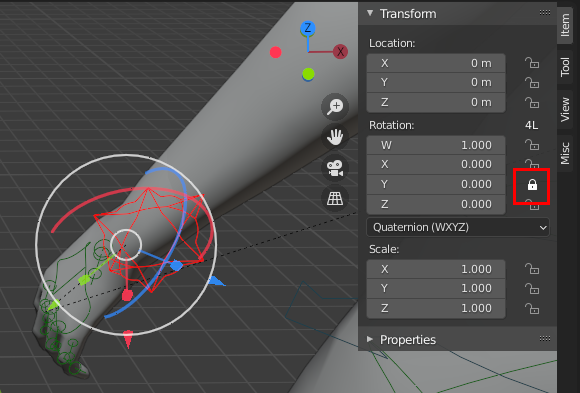This screenshot has height=393, width=580.
Task: Click the Location Y field
Action: pos(436,83)
